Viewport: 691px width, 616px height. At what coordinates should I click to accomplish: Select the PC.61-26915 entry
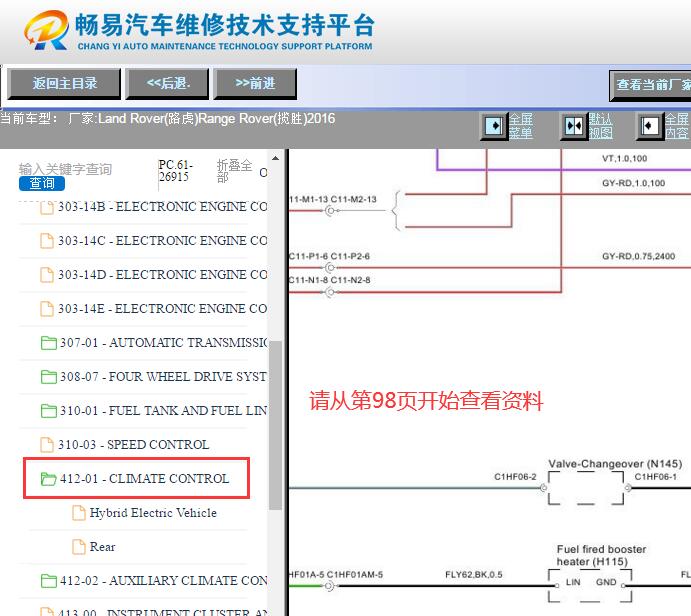click(175, 171)
